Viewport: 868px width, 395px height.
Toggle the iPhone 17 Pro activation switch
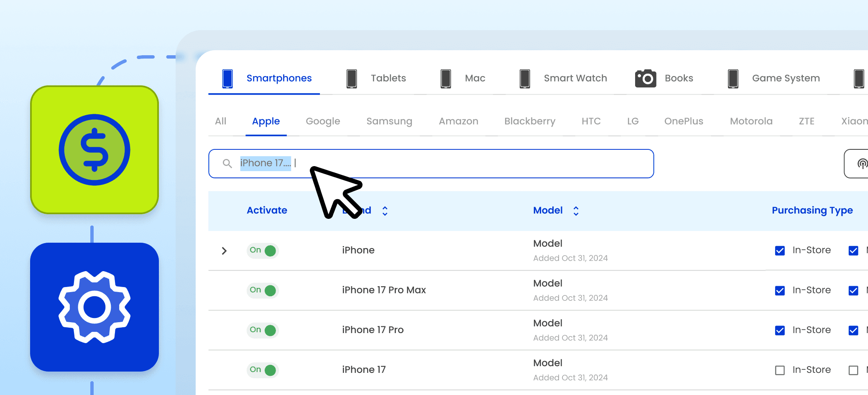tap(263, 330)
